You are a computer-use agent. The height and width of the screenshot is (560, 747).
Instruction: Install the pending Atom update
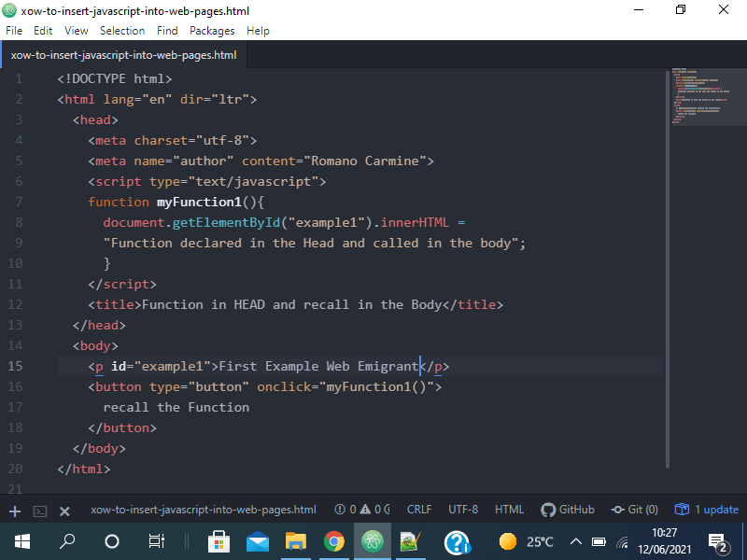(x=707, y=510)
